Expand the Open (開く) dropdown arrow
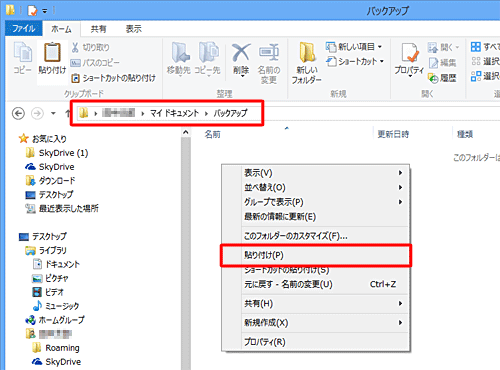Screen dimensions: 500x370 (457, 47)
